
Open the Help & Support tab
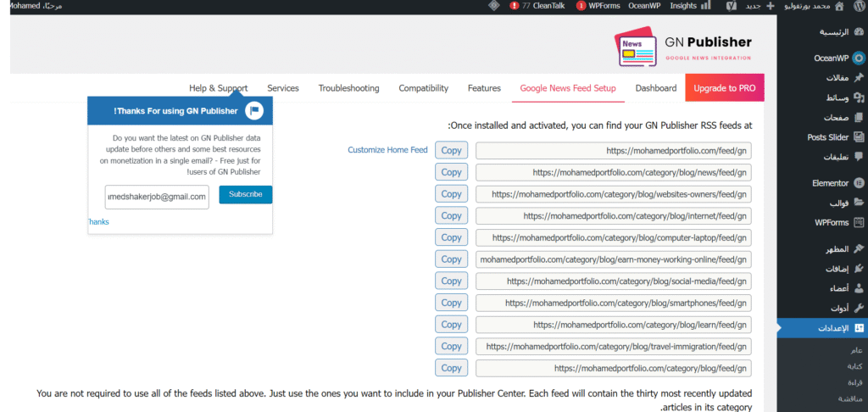coord(219,88)
